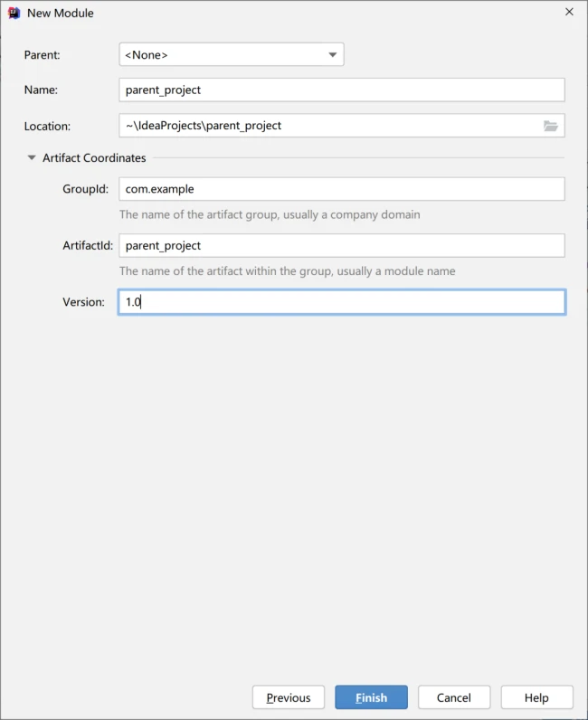Click the Finish button
This screenshot has width=588, height=720.
371,697
